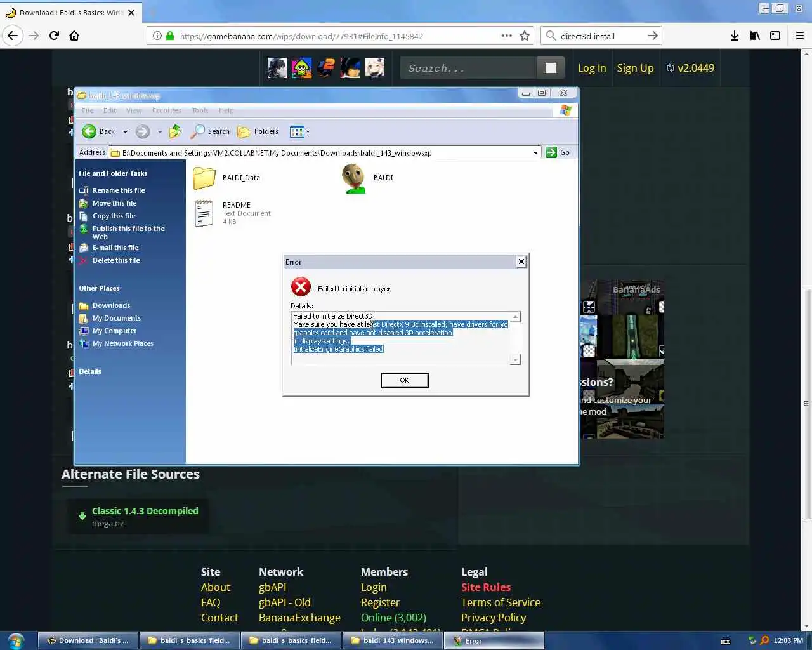812x650 pixels.
Task: Click the site security padlock icon
Action: 170,36
